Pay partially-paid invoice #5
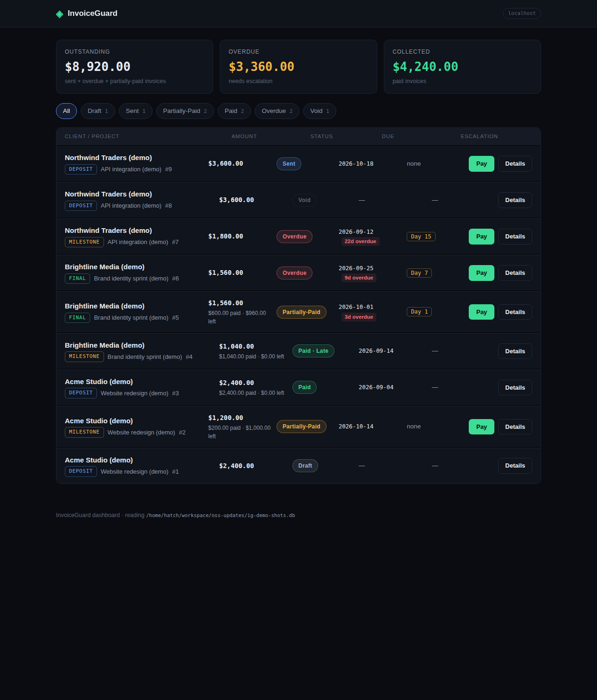 click(481, 312)
